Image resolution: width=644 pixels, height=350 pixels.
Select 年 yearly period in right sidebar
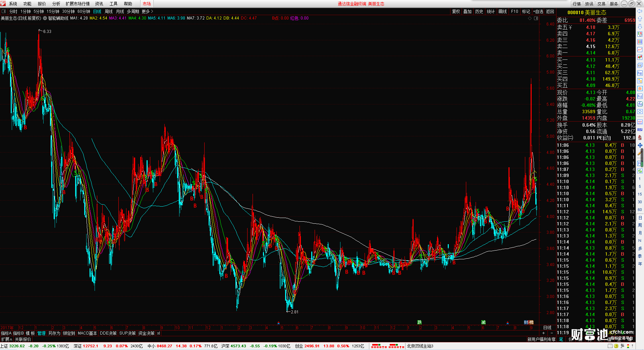click(x=640, y=264)
